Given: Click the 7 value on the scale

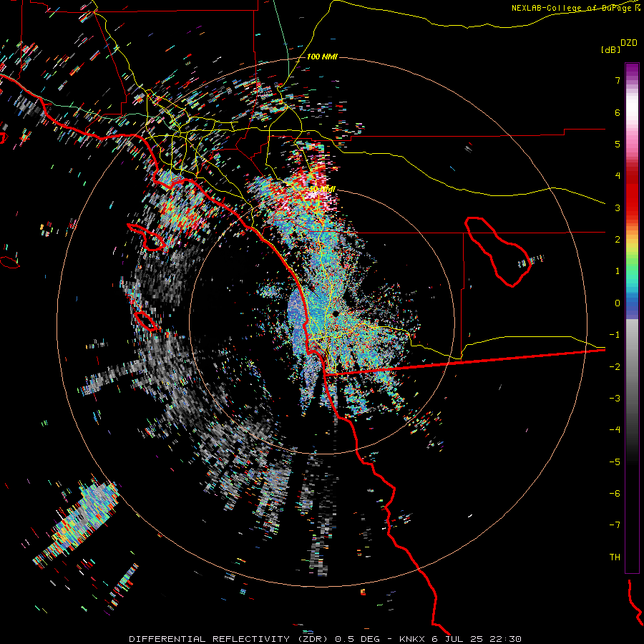Looking at the screenshot, I should (x=618, y=80).
